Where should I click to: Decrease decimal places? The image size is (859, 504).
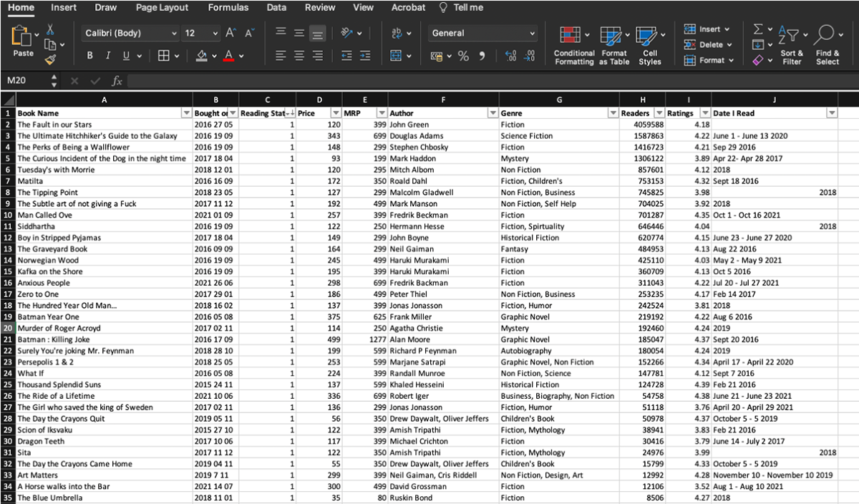(530, 56)
